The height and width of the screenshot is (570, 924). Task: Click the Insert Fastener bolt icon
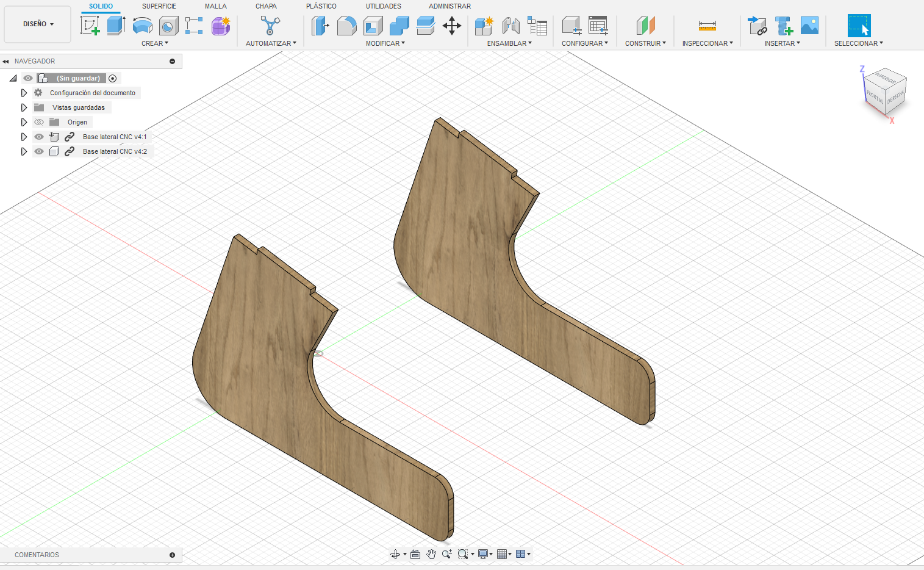[x=784, y=25]
